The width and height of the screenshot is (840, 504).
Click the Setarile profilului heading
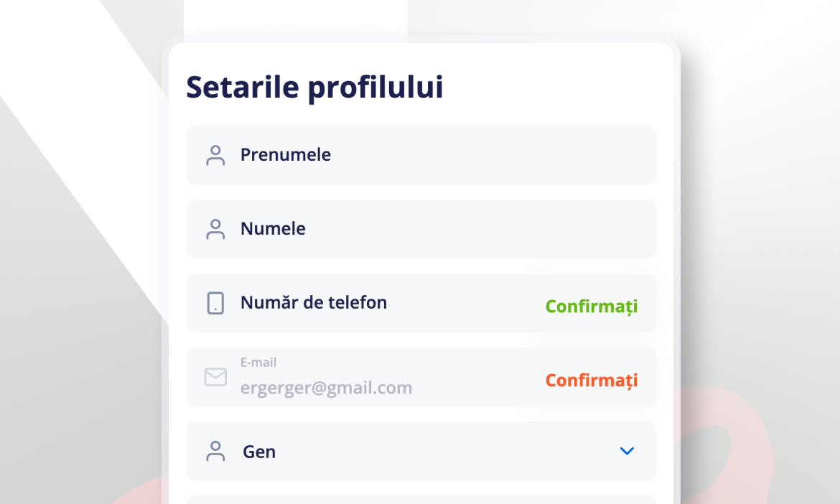pyautogui.click(x=314, y=88)
